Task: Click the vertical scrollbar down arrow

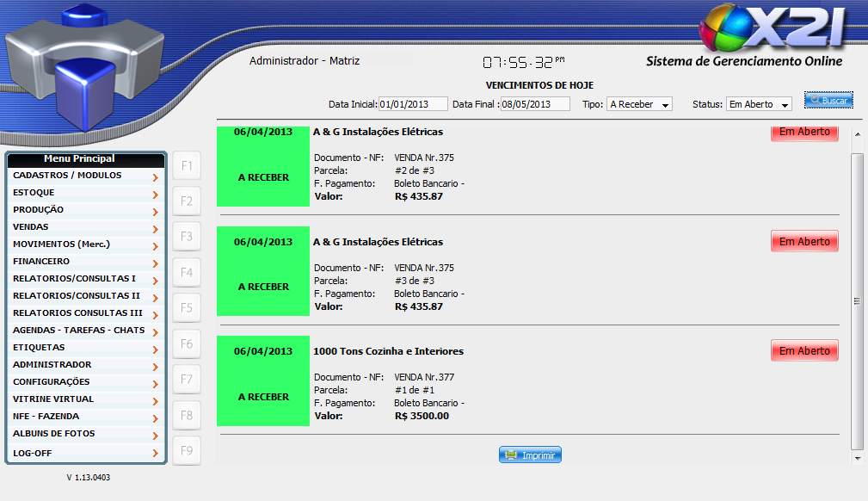Action: click(856, 459)
